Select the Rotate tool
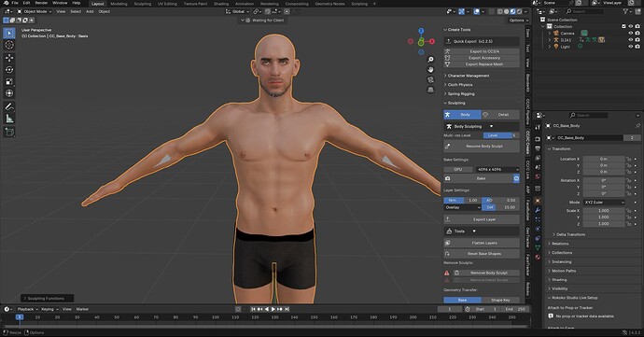 [x=9, y=70]
